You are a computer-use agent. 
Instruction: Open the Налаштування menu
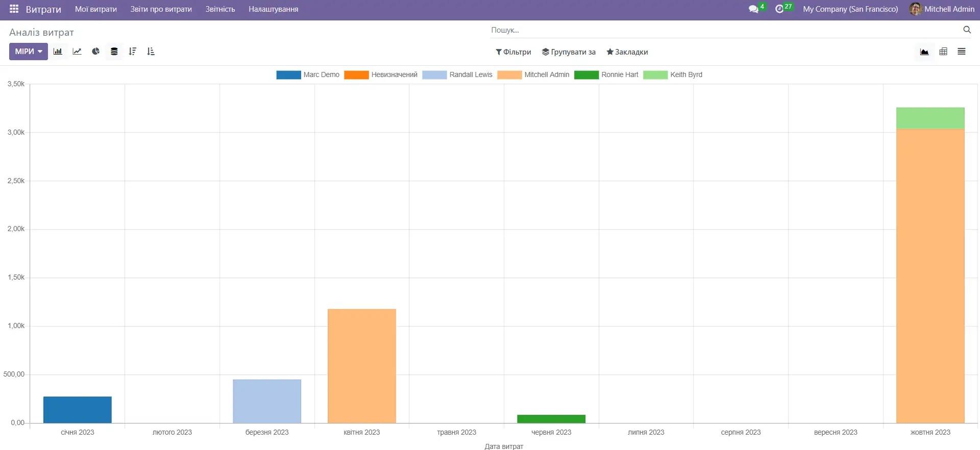tap(273, 9)
